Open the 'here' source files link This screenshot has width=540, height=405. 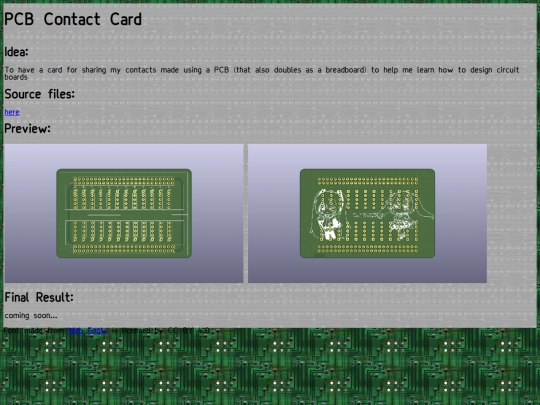pyautogui.click(x=12, y=112)
